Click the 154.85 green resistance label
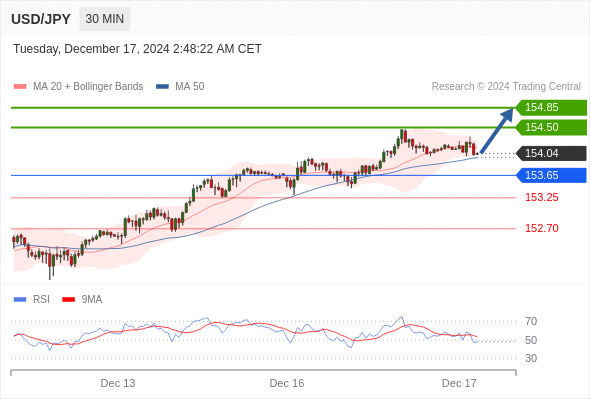The height and width of the screenshot is (400, 590). (x=551, y=108)
